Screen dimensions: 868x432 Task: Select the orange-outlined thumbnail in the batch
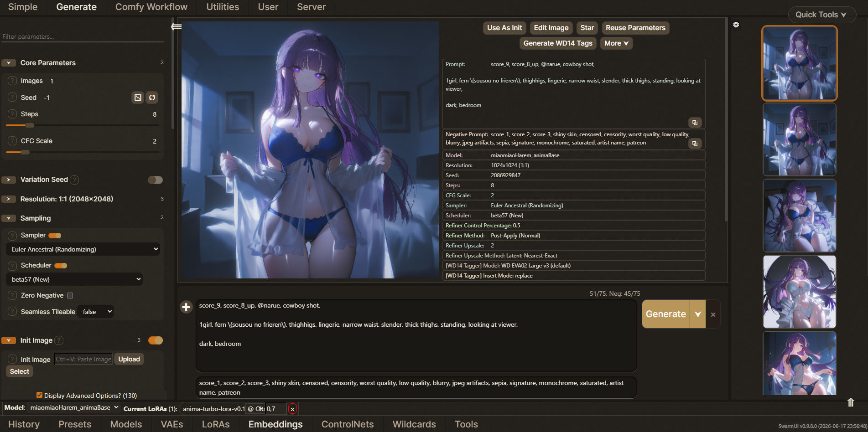pos(800,63)
